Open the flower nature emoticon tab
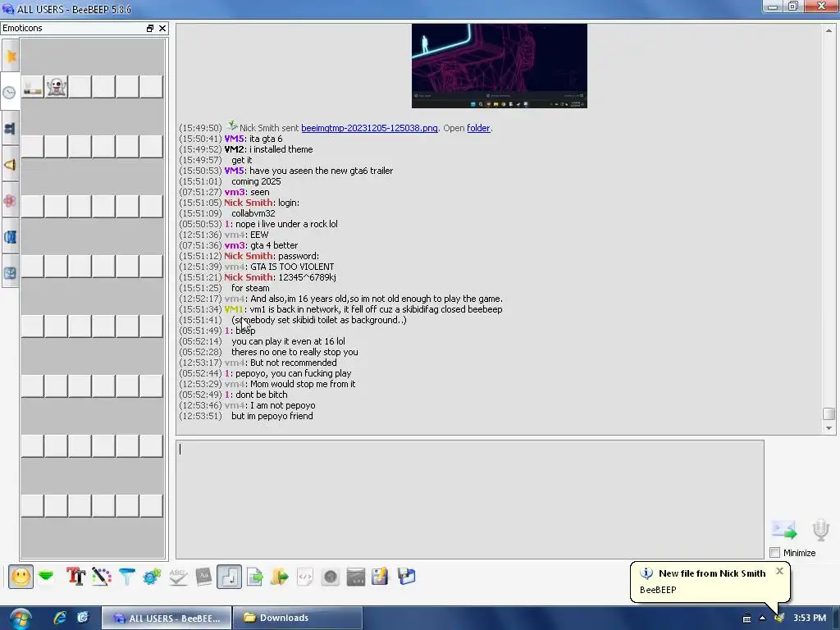 [x=11, y=201]
